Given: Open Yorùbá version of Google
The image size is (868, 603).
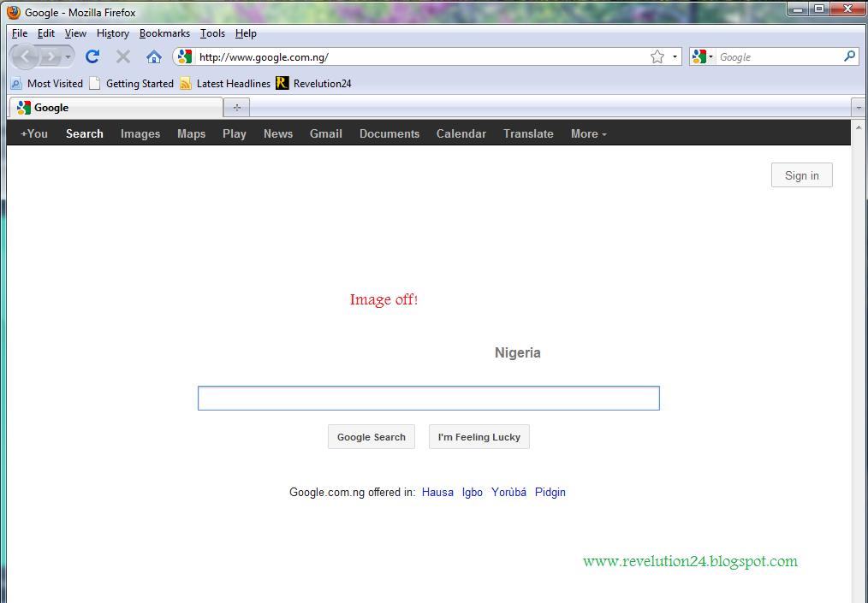Looking at the screenshot, I should (508, 492).
